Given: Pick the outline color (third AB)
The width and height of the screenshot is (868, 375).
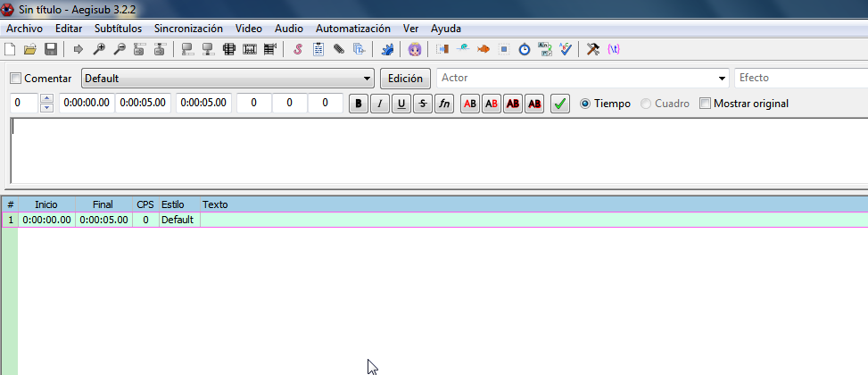Looking at the screenshot, I should [513, 104].
